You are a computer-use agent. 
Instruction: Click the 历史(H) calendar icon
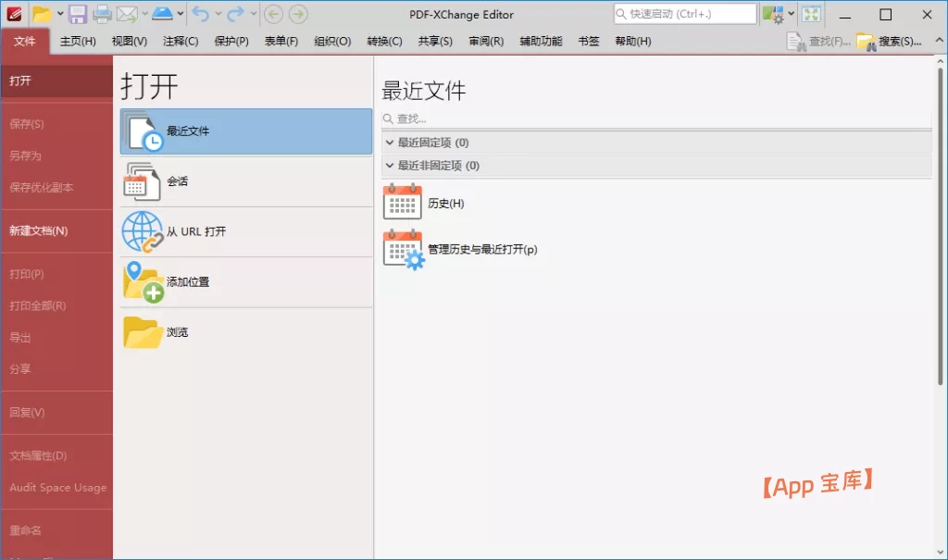pyautogui.click(x=402, y=202)
